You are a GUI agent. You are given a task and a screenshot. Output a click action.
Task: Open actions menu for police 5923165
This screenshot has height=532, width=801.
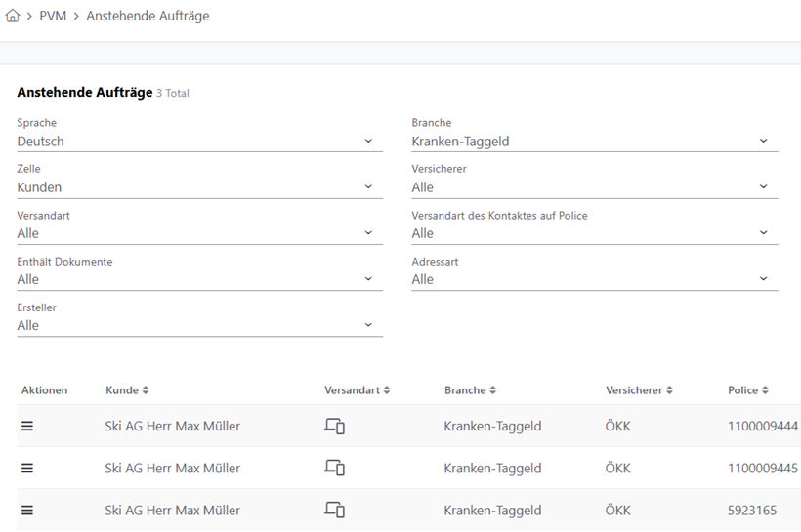point(27,511)
